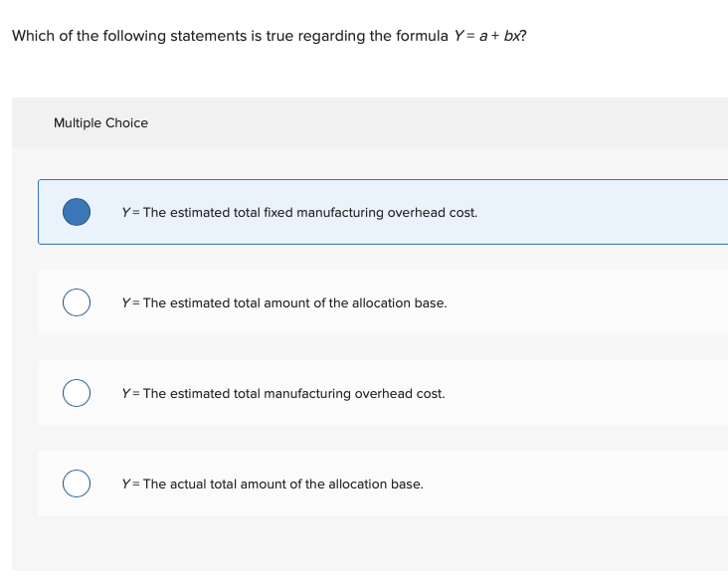Click the word 'actual' in the last answer
This screenshot has height=581, width=728.
point(190,484)
